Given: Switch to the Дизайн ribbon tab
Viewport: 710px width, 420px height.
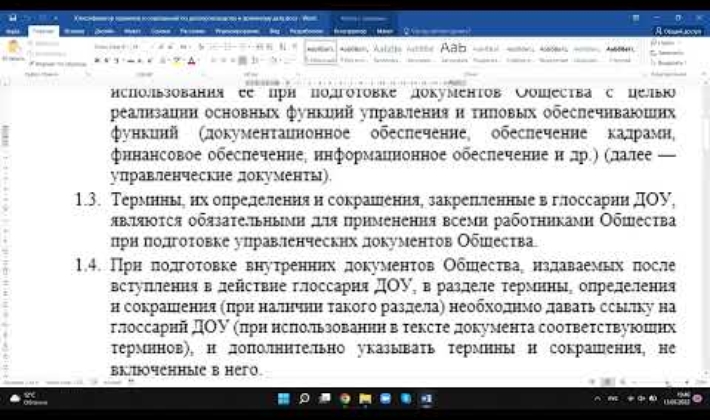Looking at the screenshot, I should [x=105, y=31].
